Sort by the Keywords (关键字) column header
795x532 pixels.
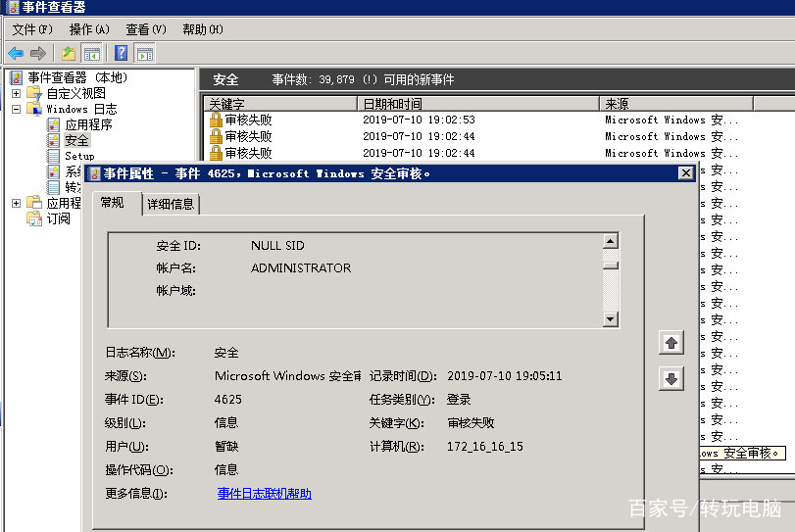click(x=281, y=104)
